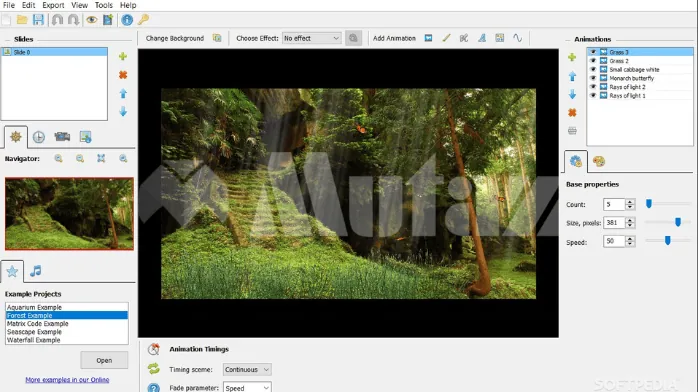The image size is (698, 392).
Task: Switch to the music note tab
Action: (x=36, y=271)
